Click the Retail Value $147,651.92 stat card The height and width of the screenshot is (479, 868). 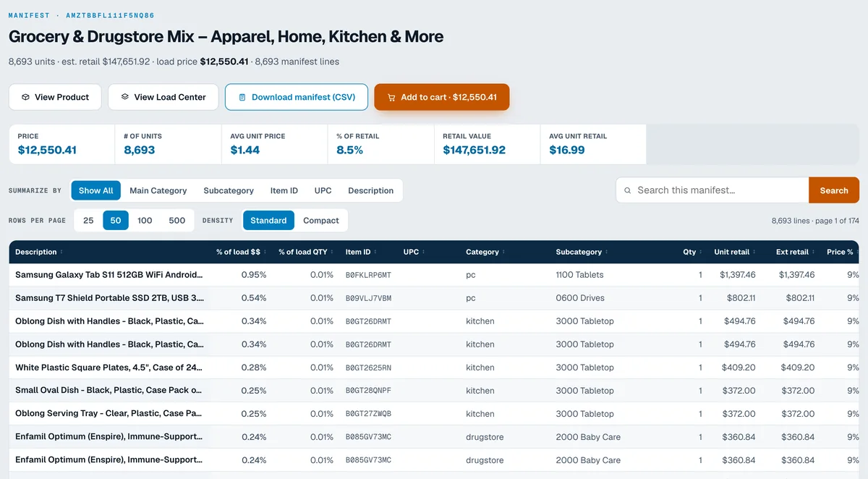487,144
